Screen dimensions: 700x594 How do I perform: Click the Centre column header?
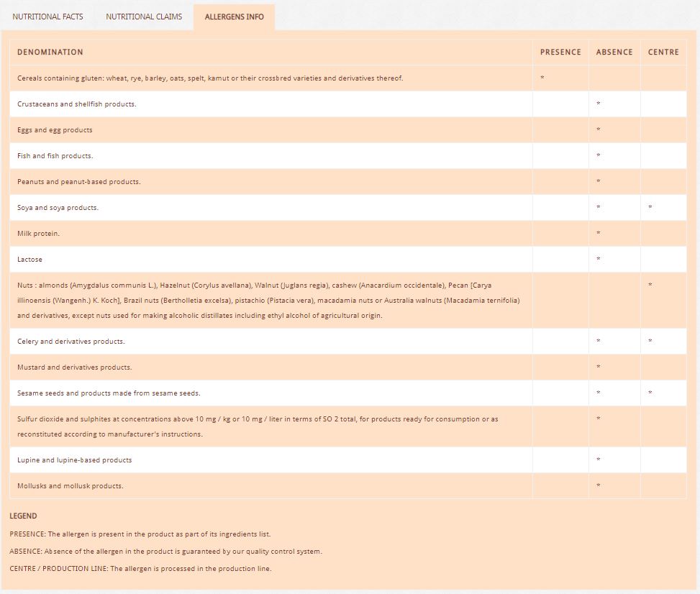[x=663, y=52]
